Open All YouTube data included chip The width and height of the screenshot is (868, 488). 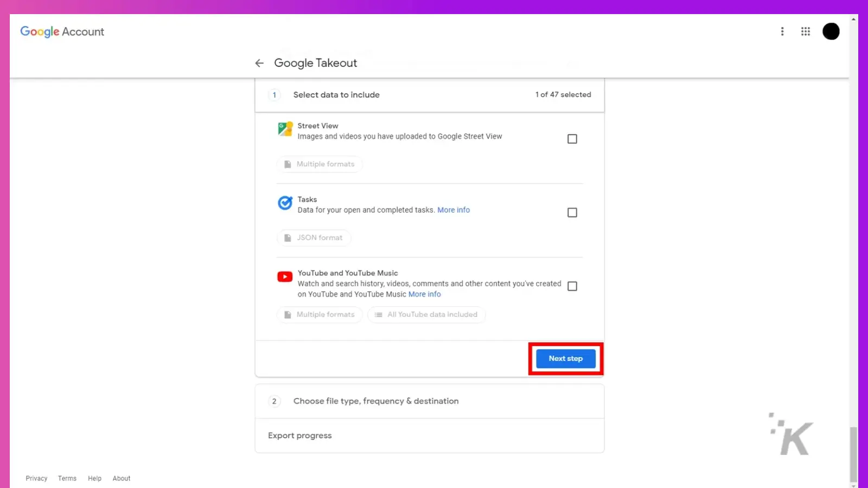[x=426, y=314]
